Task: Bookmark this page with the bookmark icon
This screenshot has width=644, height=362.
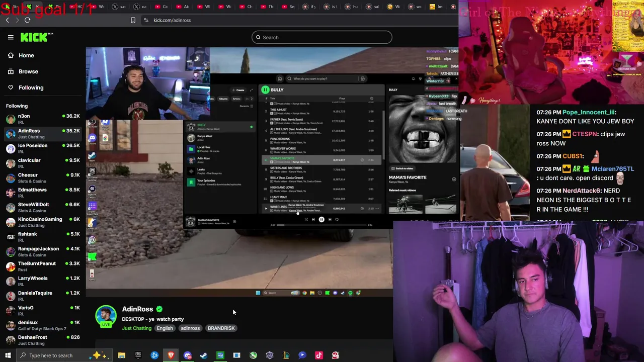Action: 133,20
